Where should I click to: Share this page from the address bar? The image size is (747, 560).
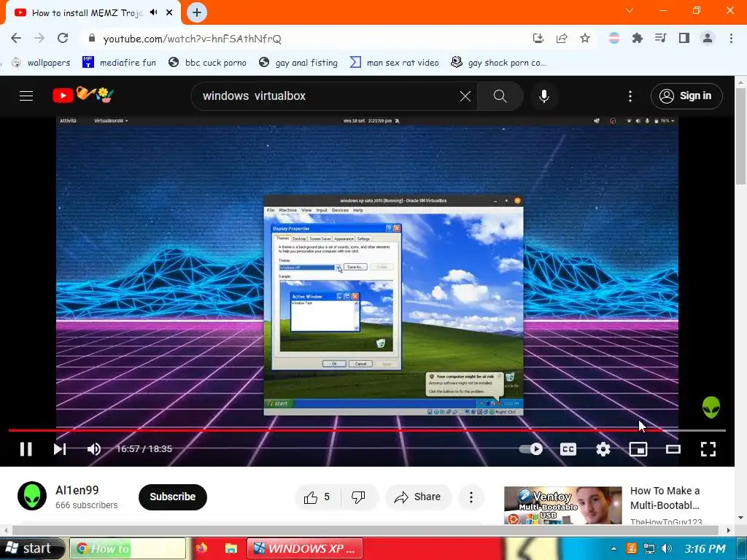tap(562, 38)
